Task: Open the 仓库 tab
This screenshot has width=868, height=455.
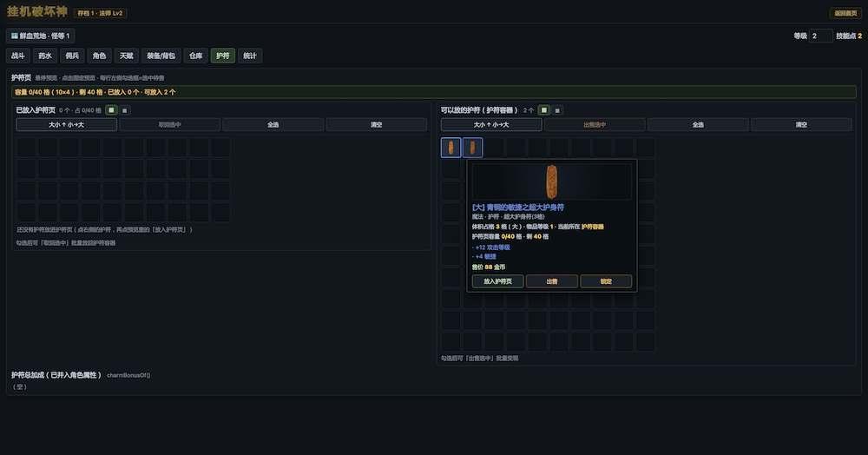Action: pyautogui.click(x=196, y=56)
